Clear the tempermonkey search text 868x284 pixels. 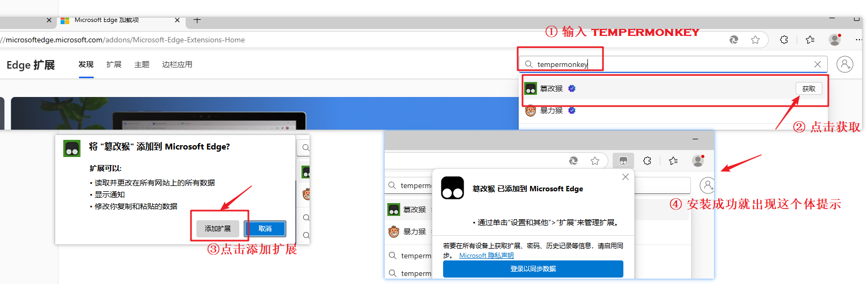817,64
